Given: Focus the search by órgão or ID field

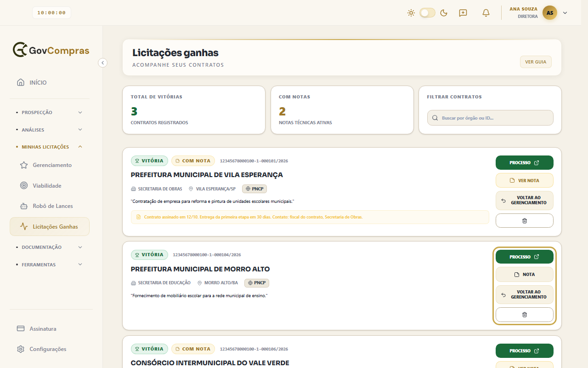Looking at the screenshot, I should coord(490,118).
